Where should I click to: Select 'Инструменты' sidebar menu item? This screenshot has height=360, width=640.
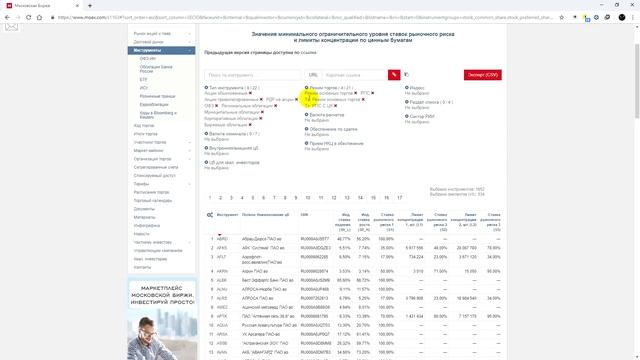coord(161,51)
